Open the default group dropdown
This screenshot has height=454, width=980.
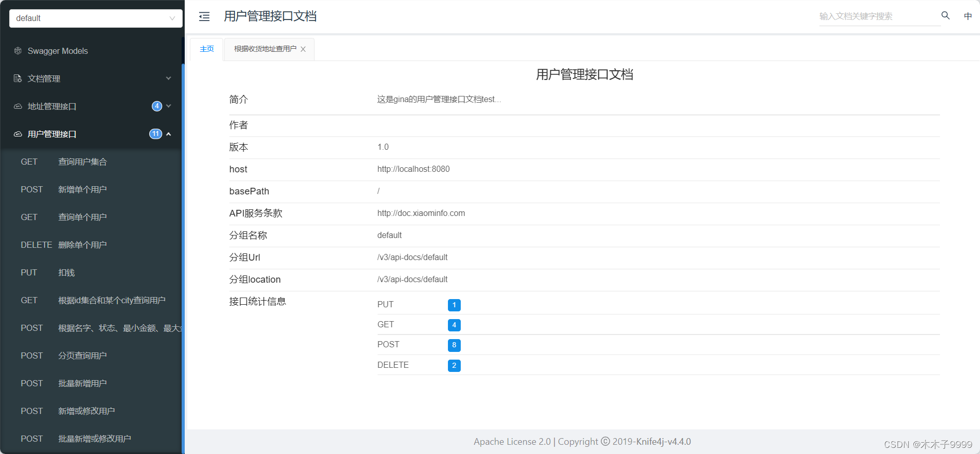[x=96, y=18]
